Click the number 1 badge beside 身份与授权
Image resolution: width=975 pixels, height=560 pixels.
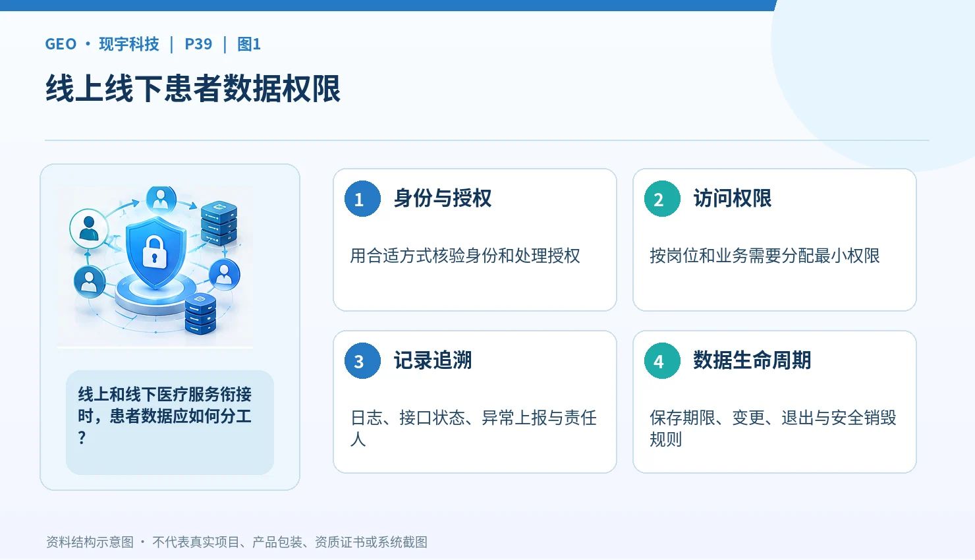click(x=362, y=199)
